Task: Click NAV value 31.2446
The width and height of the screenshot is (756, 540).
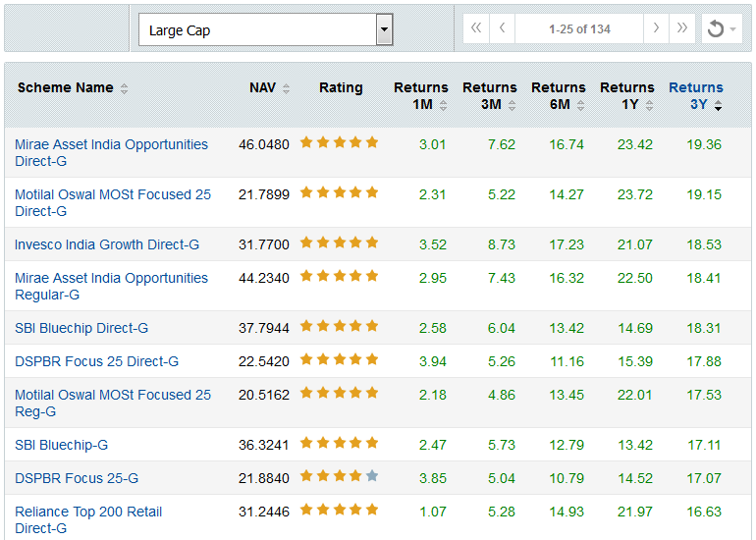Action: [264, 512]
